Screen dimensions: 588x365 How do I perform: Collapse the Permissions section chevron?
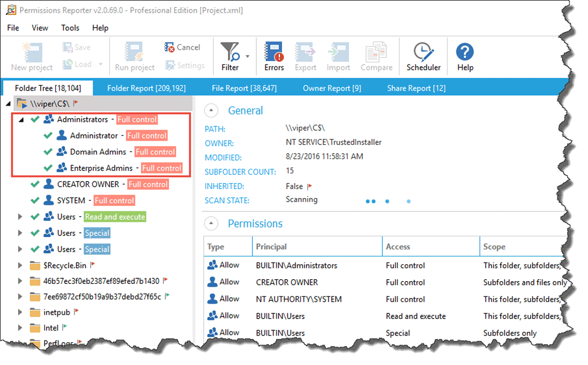[x=211, y=223]
